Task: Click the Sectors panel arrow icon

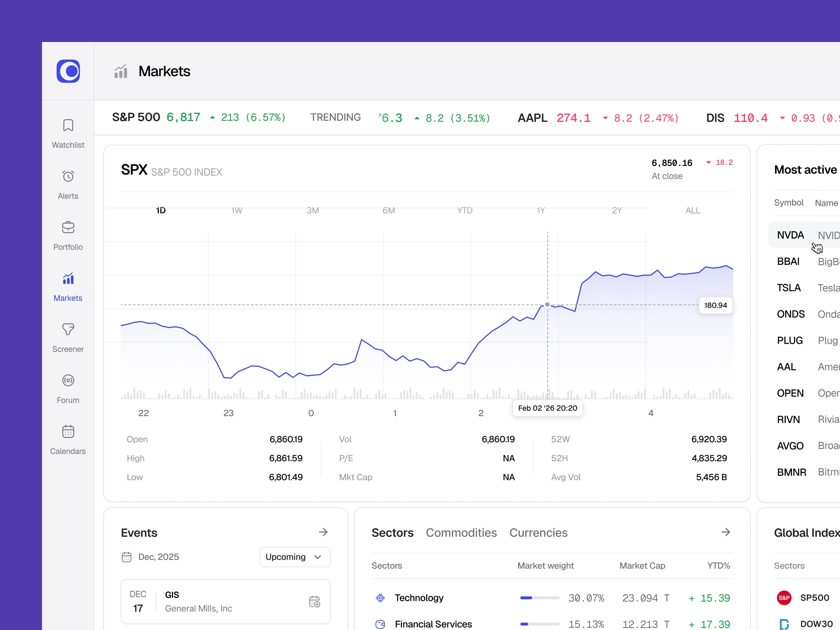Action: pyautogui.click(x=726, y=532)
